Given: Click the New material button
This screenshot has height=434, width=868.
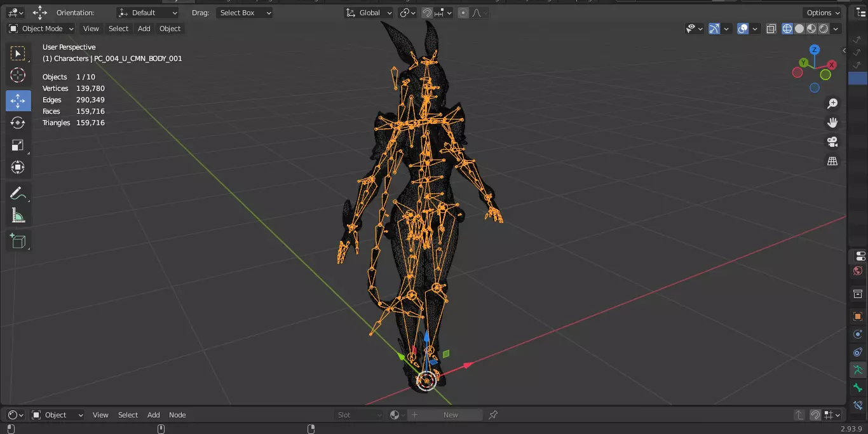Looking at the screenshot, I should (x=445, y=415).
